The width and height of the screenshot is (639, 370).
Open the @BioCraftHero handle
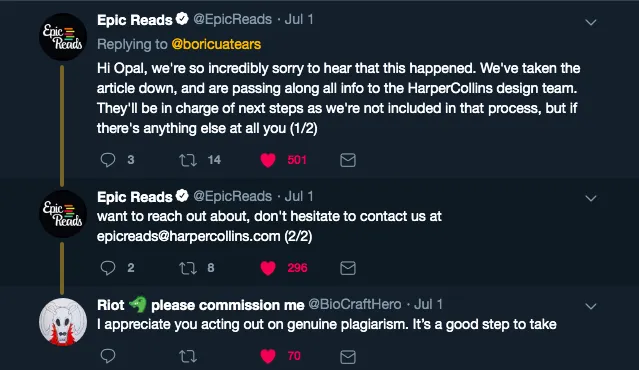point(355,304)
